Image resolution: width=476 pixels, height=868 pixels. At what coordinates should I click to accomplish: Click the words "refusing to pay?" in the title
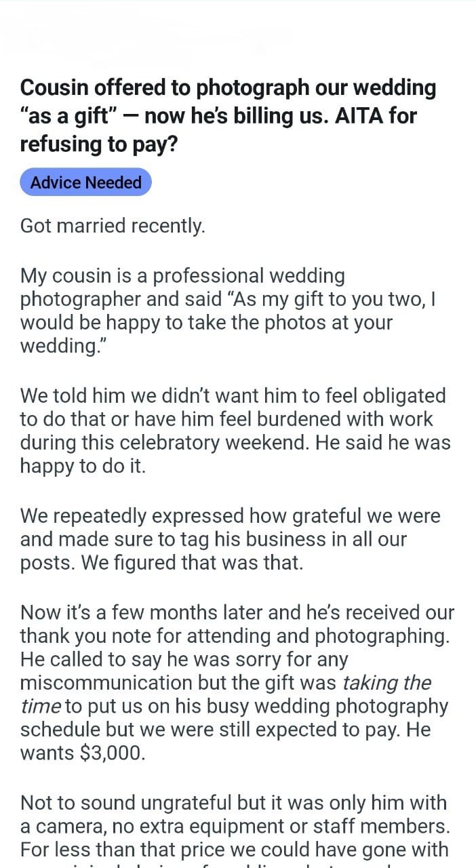click(98, 144)
